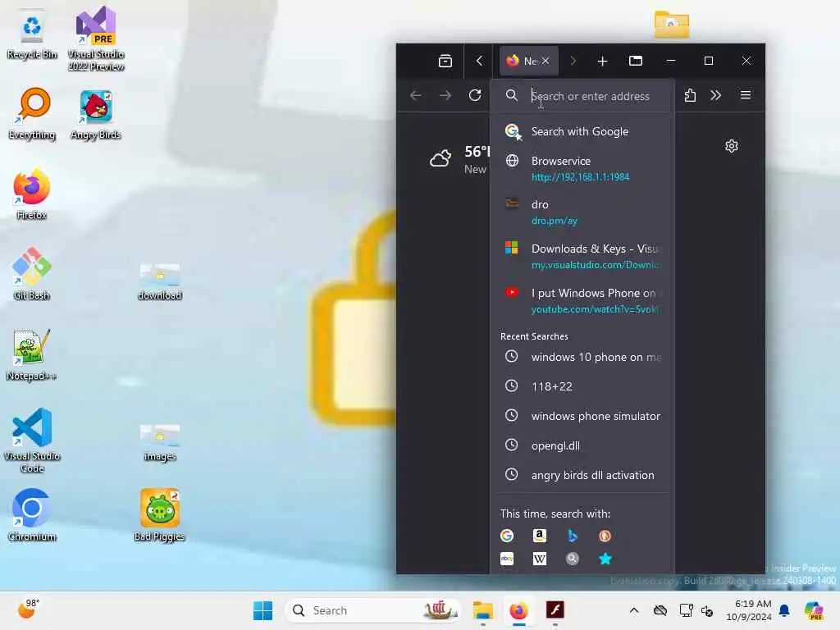Open the Firefox hamburger application menu

(x=745, y=95)
